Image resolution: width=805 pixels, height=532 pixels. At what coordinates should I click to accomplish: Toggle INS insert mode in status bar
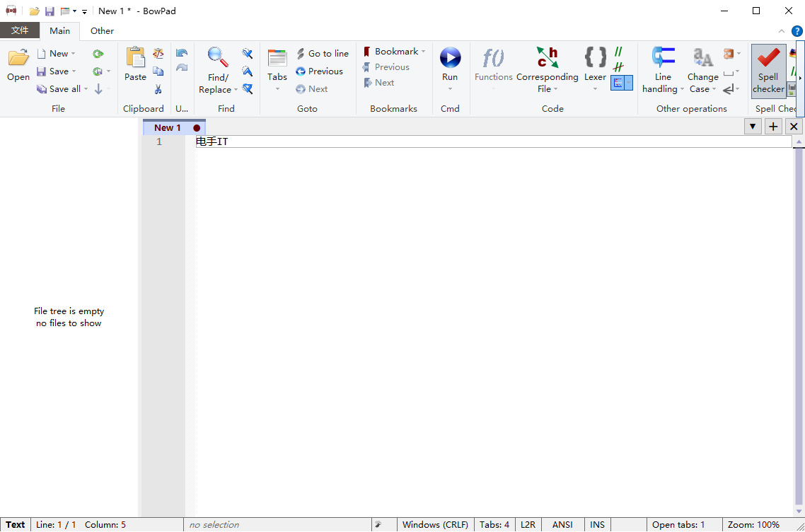(x=597, y=525)
